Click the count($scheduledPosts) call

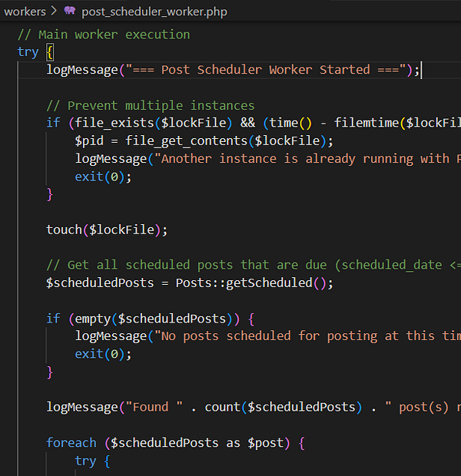pyautogui.click(x=284, y=408)
